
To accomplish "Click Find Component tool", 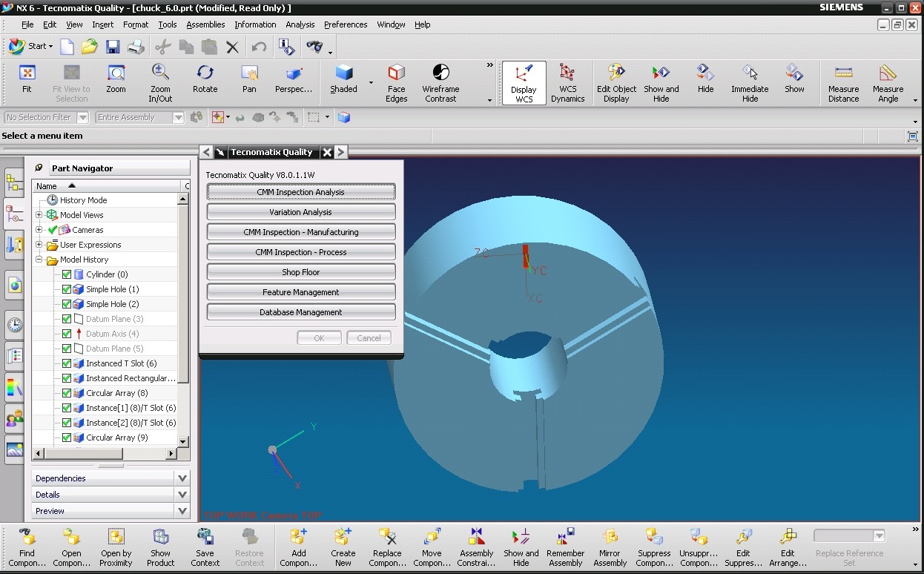I will click(x=27, y=547).
